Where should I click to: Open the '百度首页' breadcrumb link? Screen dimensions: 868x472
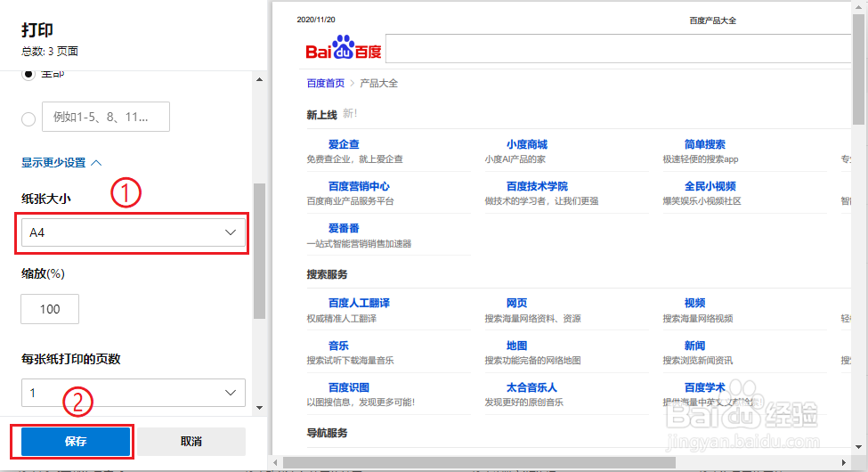pyautogui.click(x=326, y=83)
